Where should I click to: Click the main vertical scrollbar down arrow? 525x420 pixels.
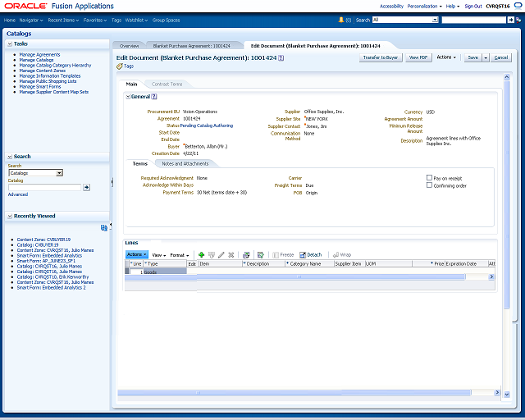tap(507, 395)
